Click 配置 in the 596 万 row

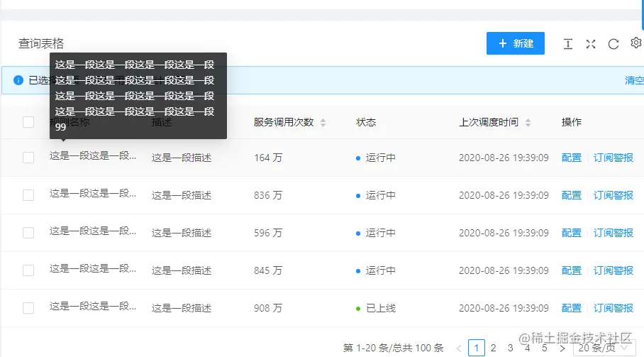(572, 233)
